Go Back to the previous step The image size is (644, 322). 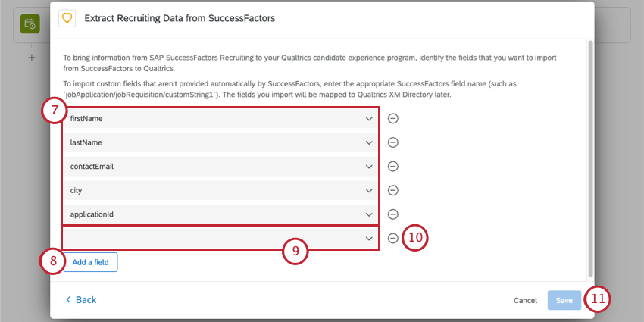coord(81,300)
